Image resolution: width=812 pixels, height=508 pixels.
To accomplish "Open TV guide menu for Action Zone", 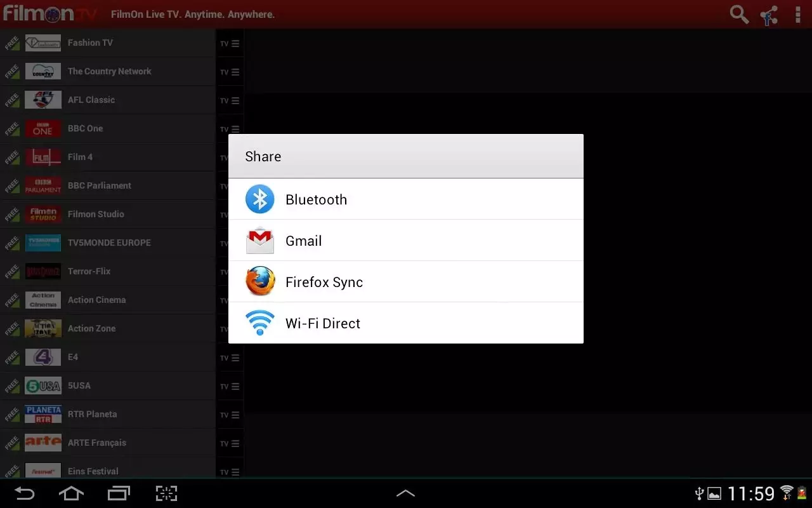I will (x=224, y=330).
